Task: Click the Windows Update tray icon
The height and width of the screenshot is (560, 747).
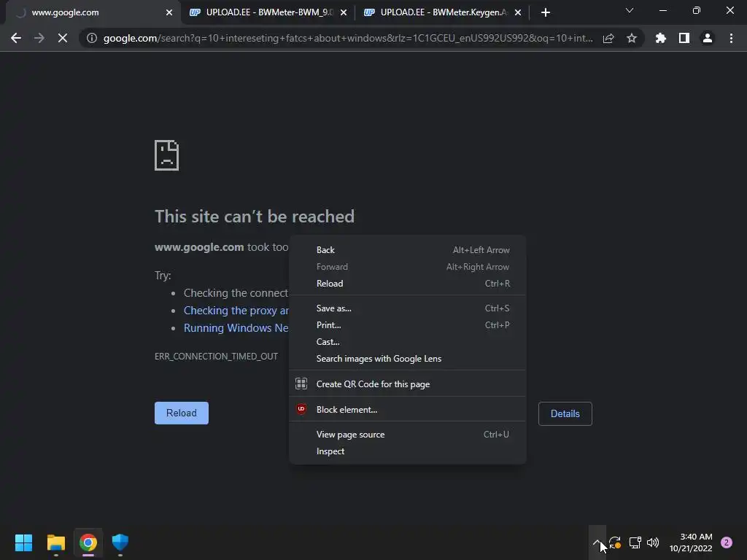Action: tap(615, 542)
